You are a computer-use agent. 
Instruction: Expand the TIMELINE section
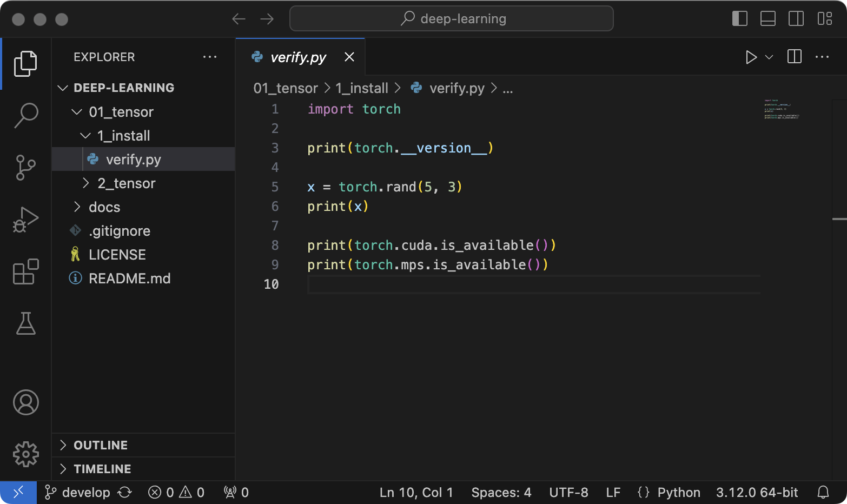click(143, 469)
